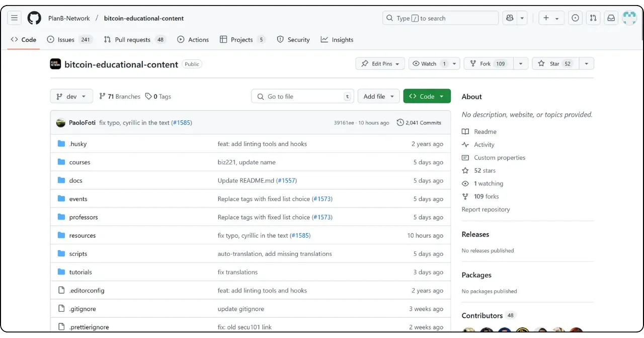View the 2,041 Commits history

pos(419,122)
